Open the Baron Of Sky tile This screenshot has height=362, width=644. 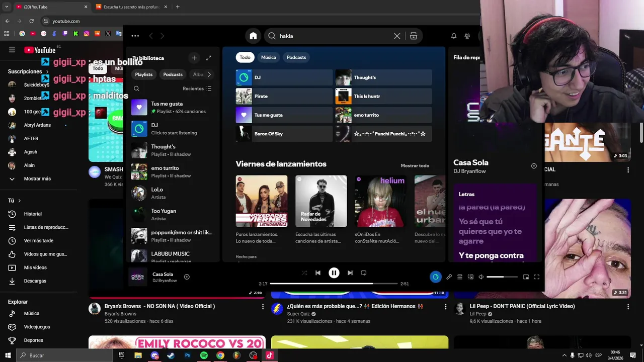click(x=284, y=134)
